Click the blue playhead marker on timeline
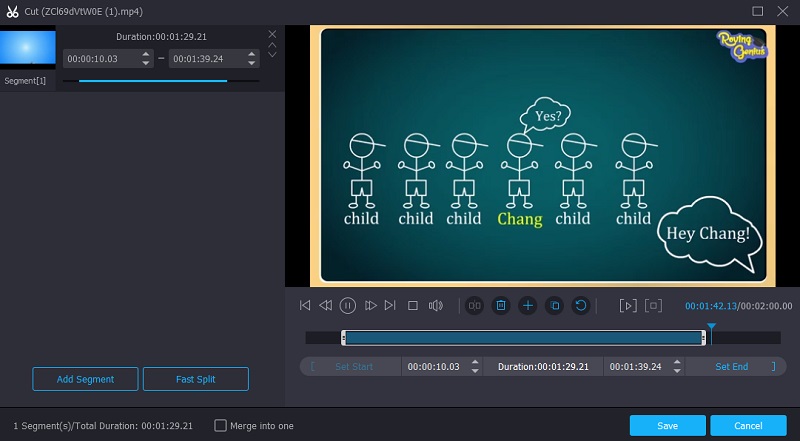 point(711,327)
